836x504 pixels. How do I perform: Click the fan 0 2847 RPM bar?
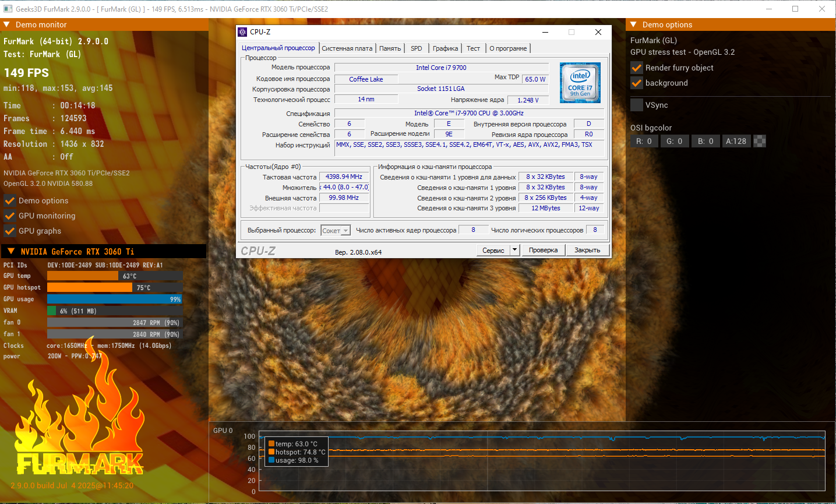click(x=115, y=322)
